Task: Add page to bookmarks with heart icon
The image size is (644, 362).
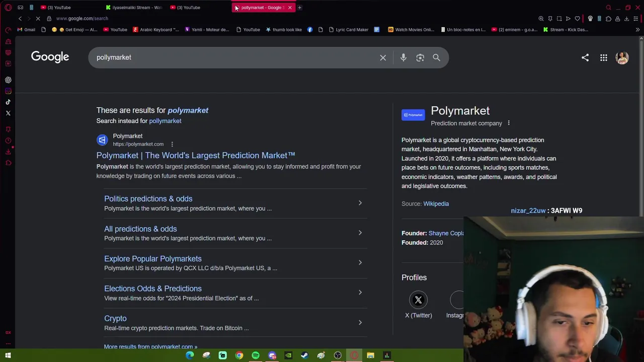Action: click(577, 19)
